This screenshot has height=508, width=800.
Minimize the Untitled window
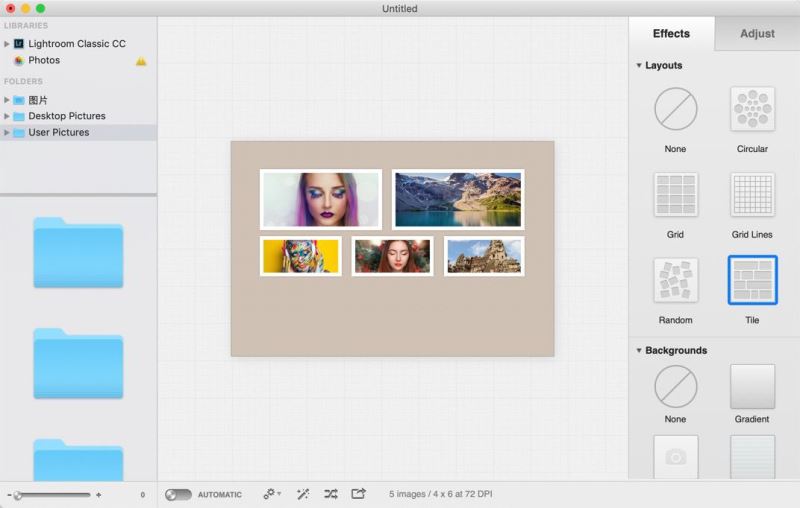[x=26, y=8]
